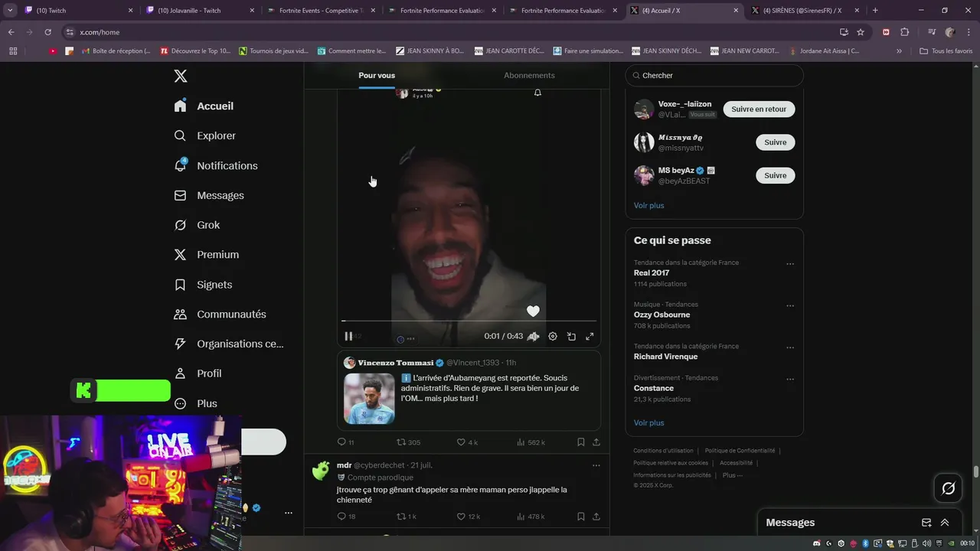
Task: Repost the mdr post with 1 k reposts
Action: 406,517
